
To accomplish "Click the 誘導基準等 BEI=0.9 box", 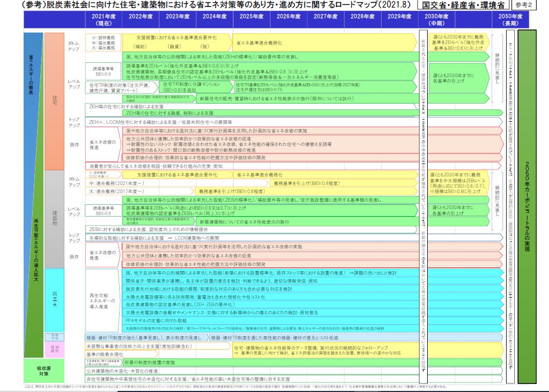I will tap(104, 71).
